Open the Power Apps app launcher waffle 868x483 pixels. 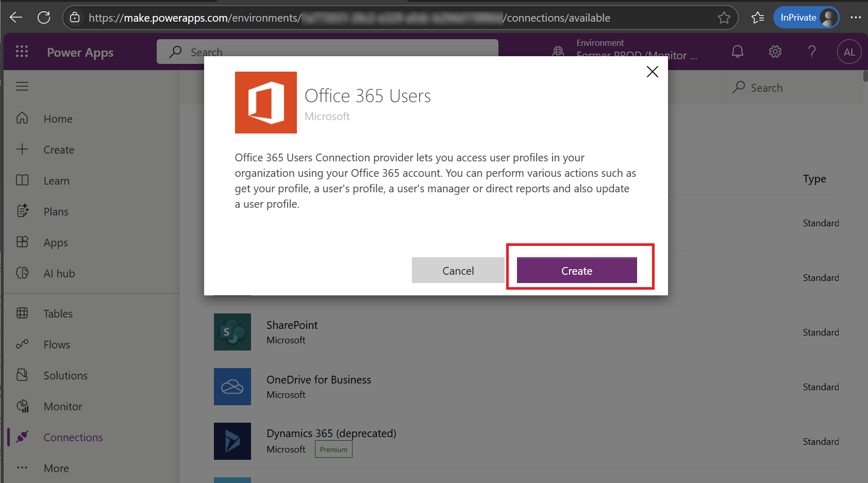(22, 52)
